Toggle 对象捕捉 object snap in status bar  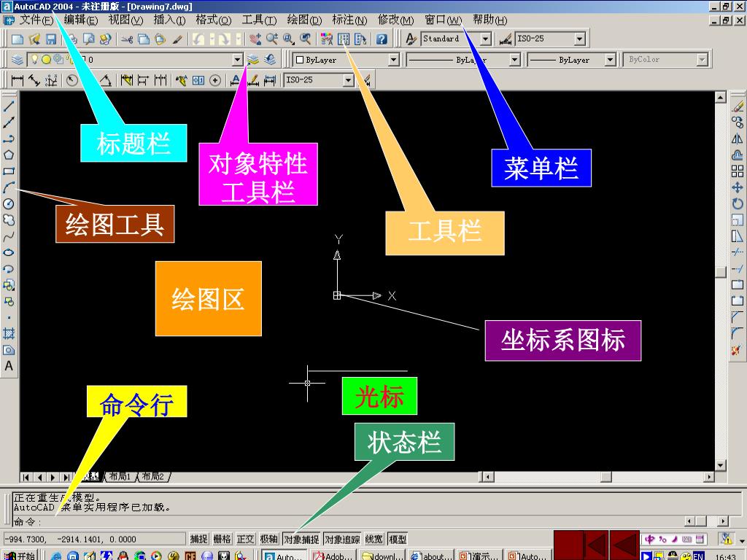click(301, 539)
